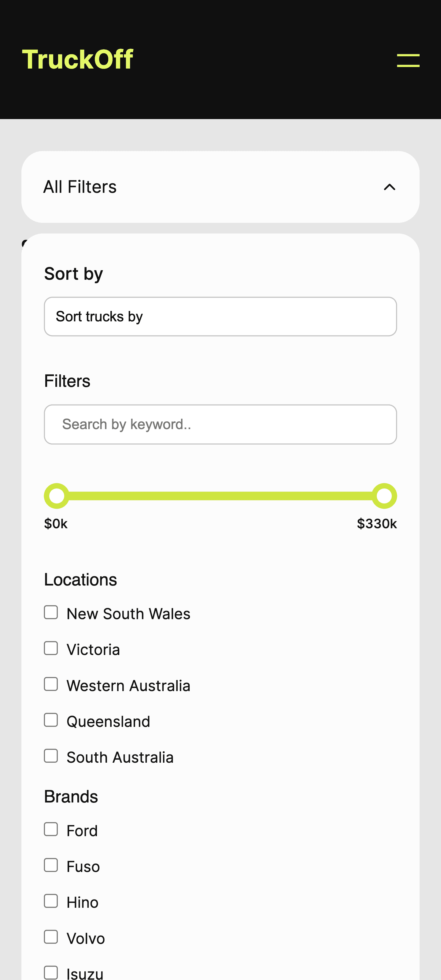The image size is (441, 980).
Task: Toggle the Isuzu brand checkbox
Action: click(x=51, y=972)
